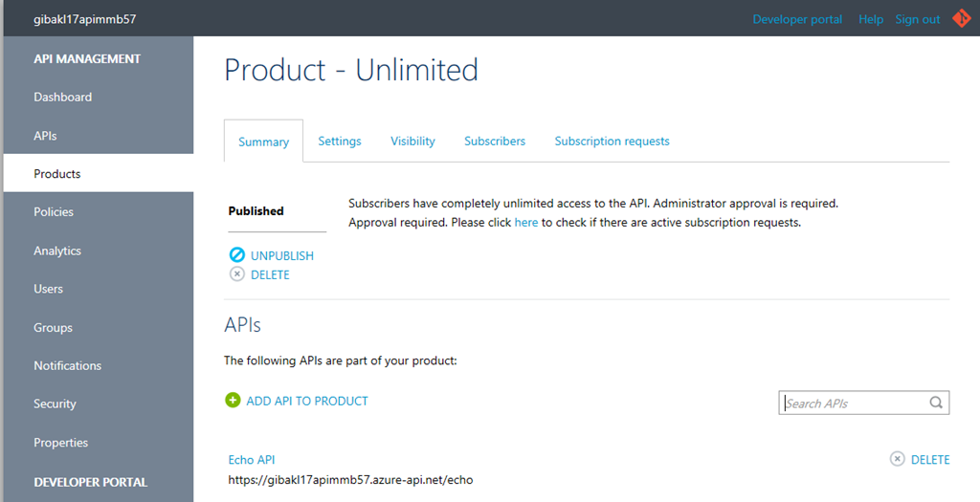This screenshot has width=980, height=502.
Task: Click the Unpublish circle-slash icon
Action: [x=237, y=254]
